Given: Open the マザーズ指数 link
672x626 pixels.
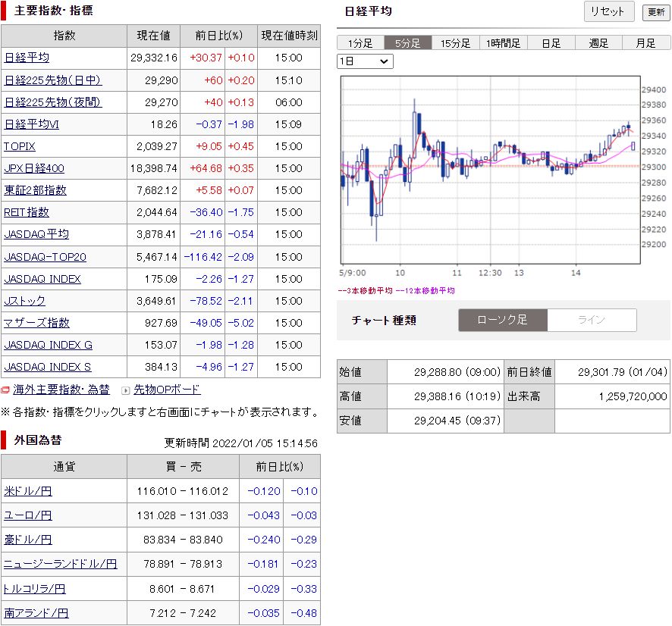Looking at the screenshot, I should coord(36,323).
